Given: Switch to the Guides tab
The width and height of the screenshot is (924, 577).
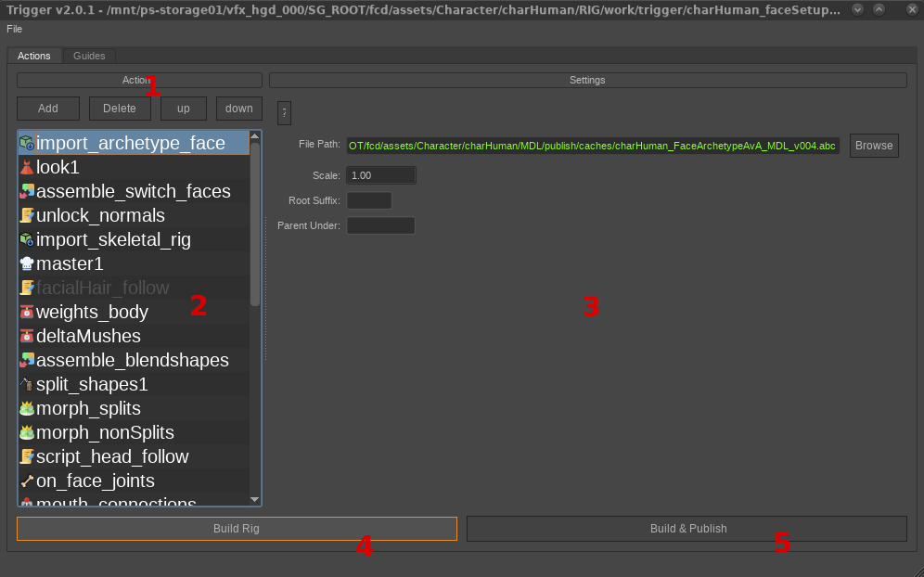Looking at the screenshot, I should [89, 56].
